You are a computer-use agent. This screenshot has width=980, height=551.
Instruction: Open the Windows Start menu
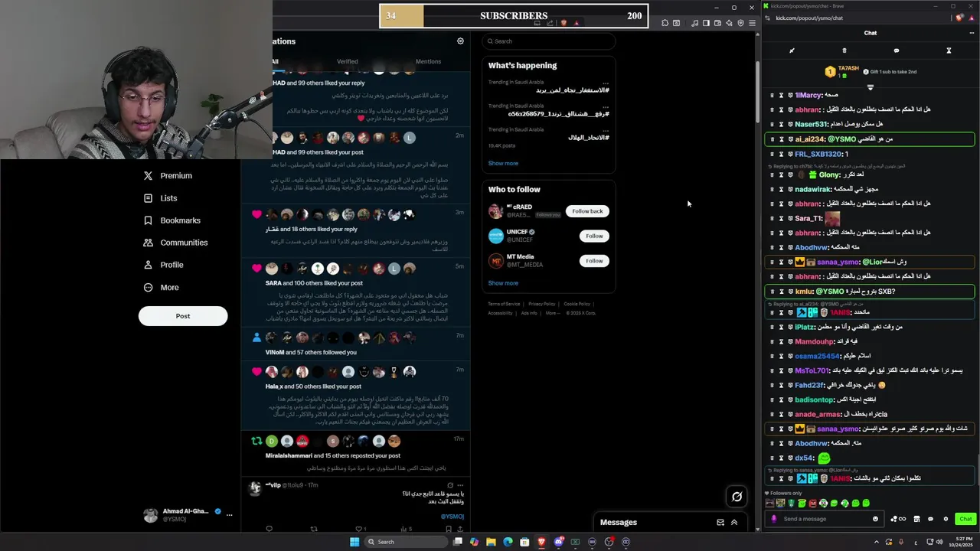click(354, 542)
